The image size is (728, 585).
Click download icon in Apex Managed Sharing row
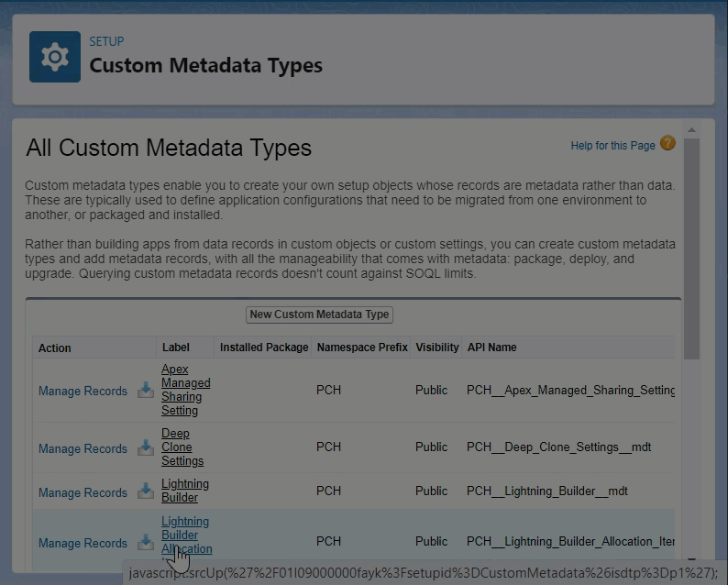coord(146,391)
